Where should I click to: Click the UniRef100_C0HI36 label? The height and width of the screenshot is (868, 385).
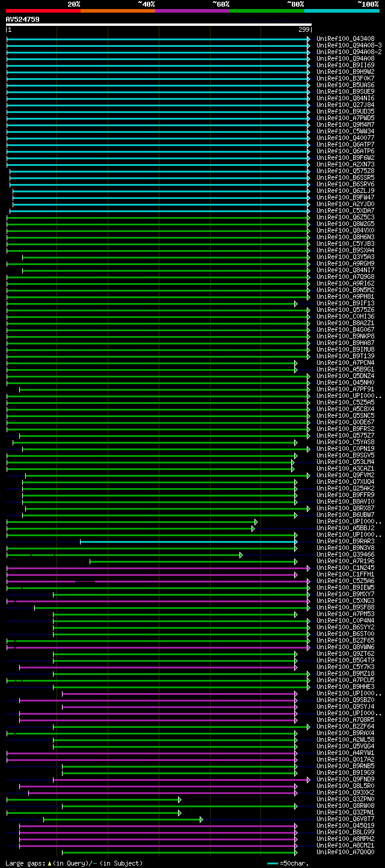(x=345, y=316)
